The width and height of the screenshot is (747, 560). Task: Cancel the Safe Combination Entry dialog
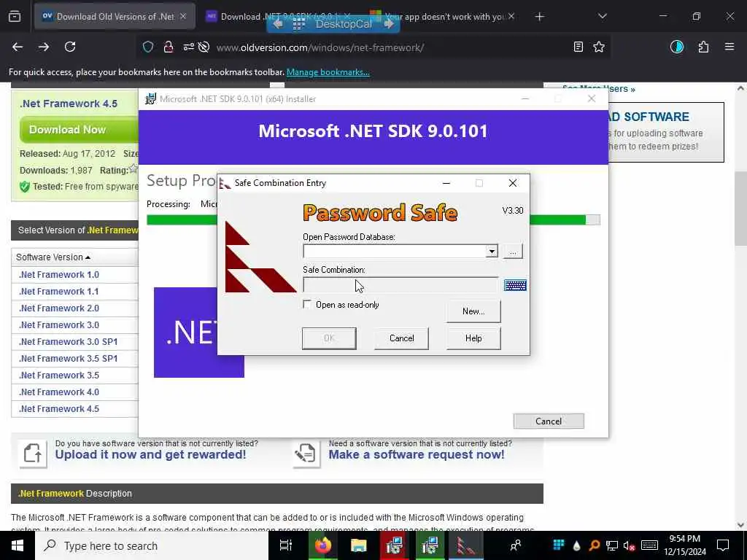tap(401, 338)
